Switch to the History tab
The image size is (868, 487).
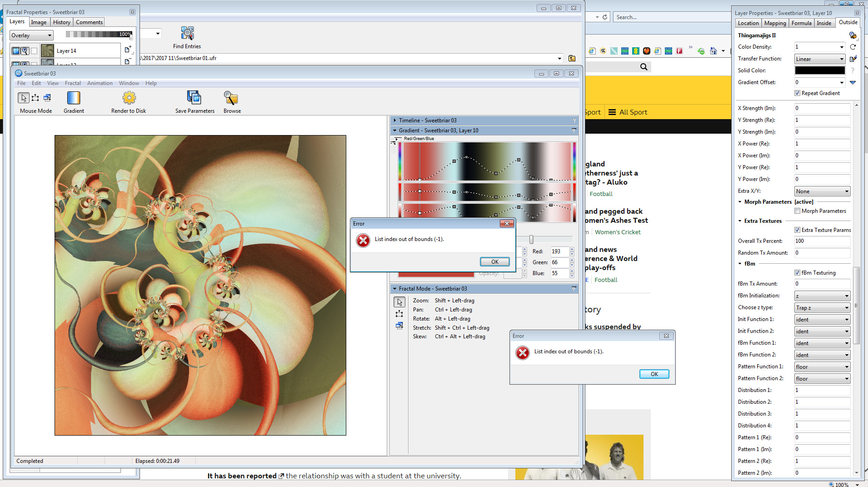(x=61, y=22)
